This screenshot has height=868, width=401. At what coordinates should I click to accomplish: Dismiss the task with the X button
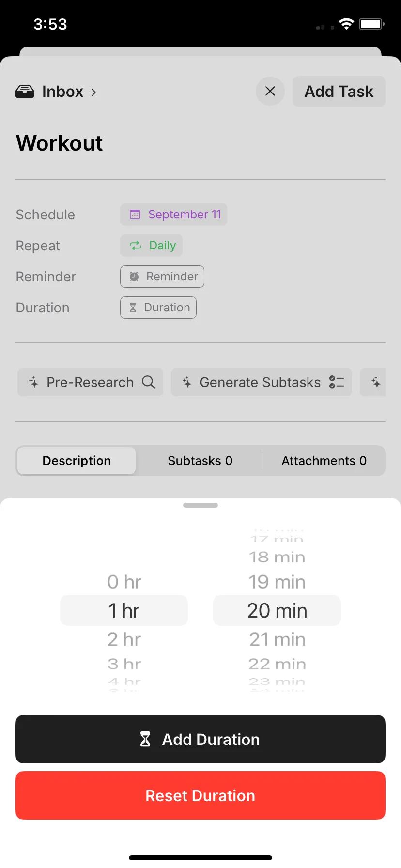click(270, 91)
